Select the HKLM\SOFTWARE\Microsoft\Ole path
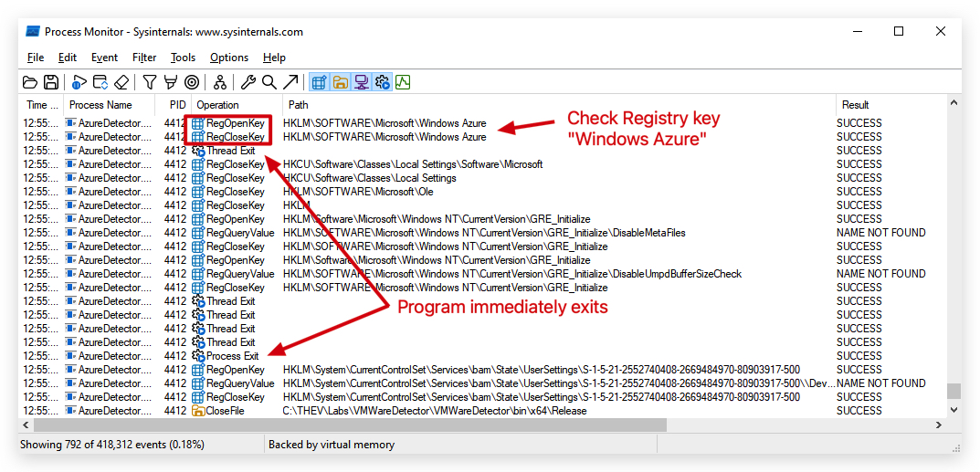This screenshot has width=980, height=472. (x=358, y=191)
